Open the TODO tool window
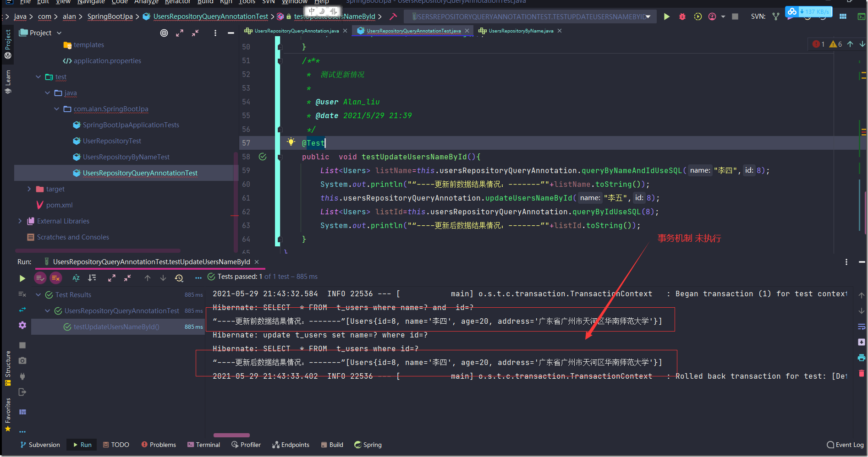This screenshot has height=457, width=868. [116, 445]
